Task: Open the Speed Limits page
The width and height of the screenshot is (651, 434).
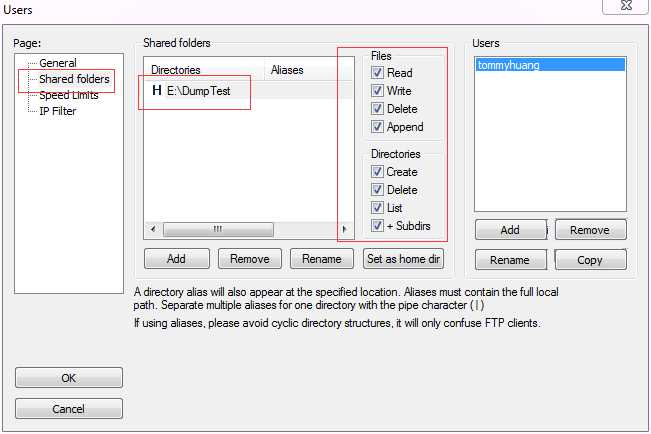Action: [69, 95]
